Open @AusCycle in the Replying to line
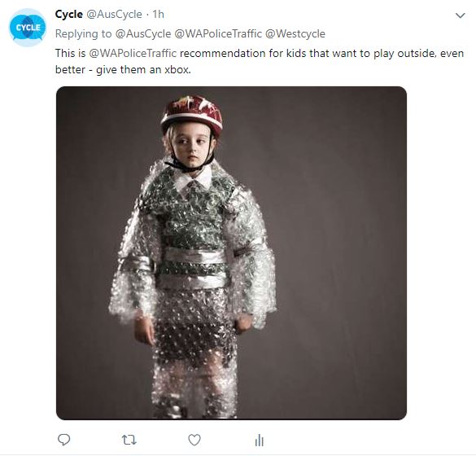The height and width of the screenshot is (456, 476). point(143,33)
